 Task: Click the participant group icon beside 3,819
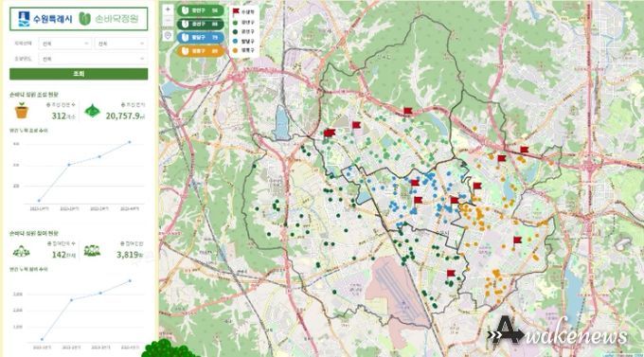[92, 250]
